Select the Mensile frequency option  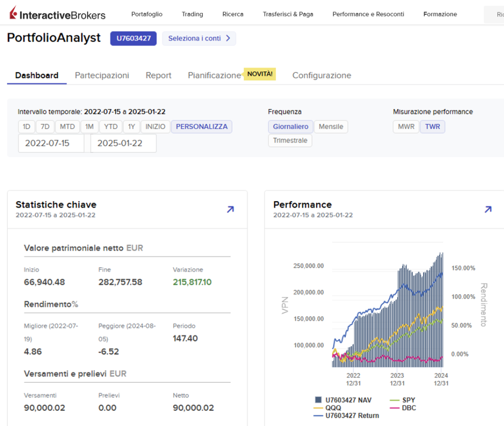tap(331, 126)
